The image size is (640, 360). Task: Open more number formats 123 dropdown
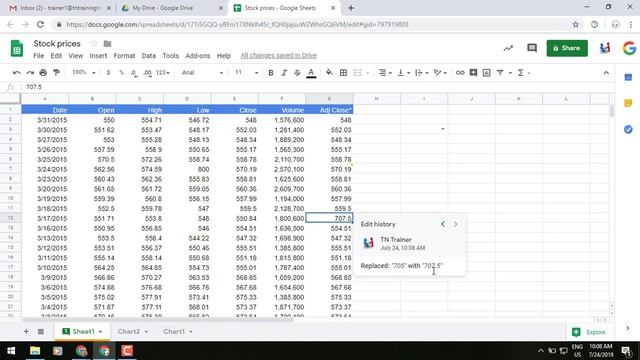(x=162, y=73)
